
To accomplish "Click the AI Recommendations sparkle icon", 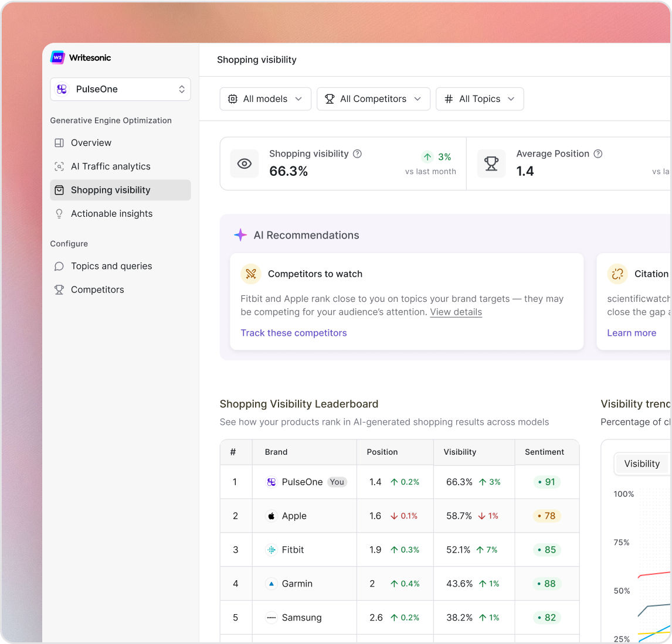I will (x=240, y=234).
